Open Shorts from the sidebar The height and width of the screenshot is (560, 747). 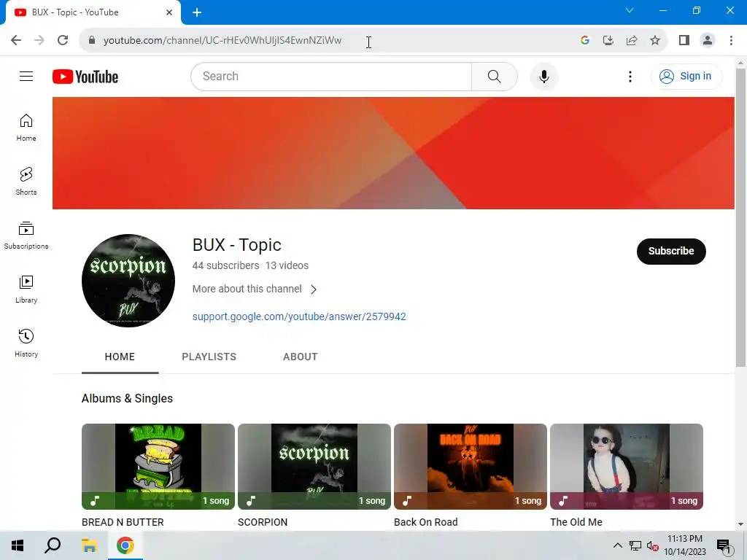pos(26,182)
